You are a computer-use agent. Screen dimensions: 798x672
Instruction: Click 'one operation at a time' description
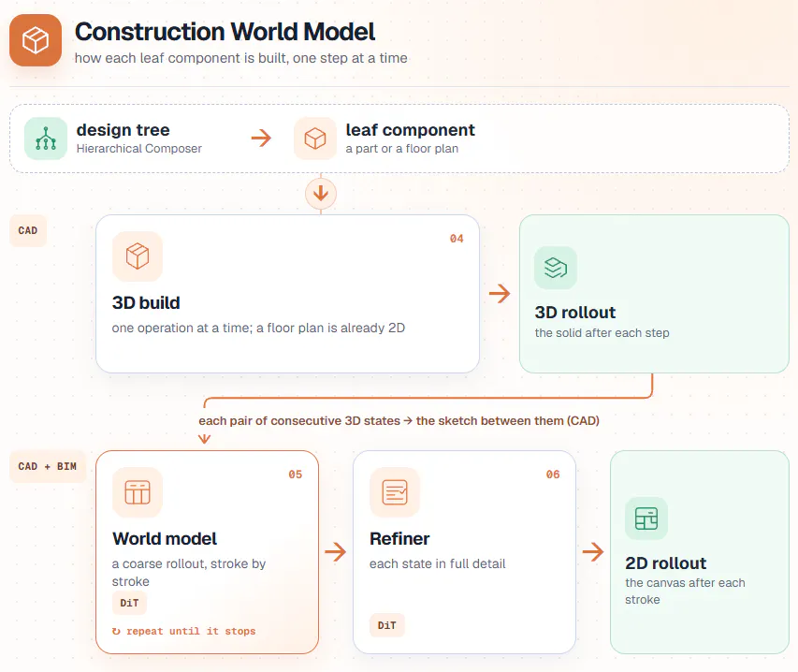pyautogui.click(x=258, y=328)
